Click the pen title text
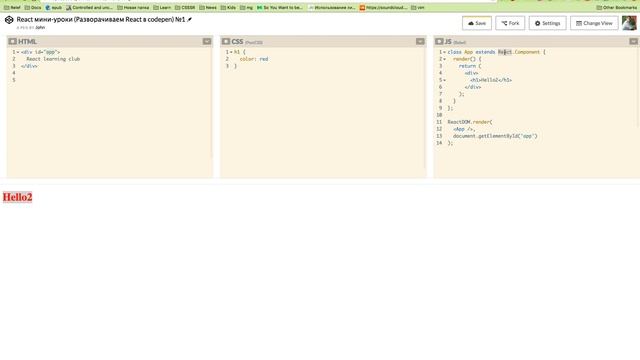The height and width of the screenshot is (360, 640). pos(101,20)
